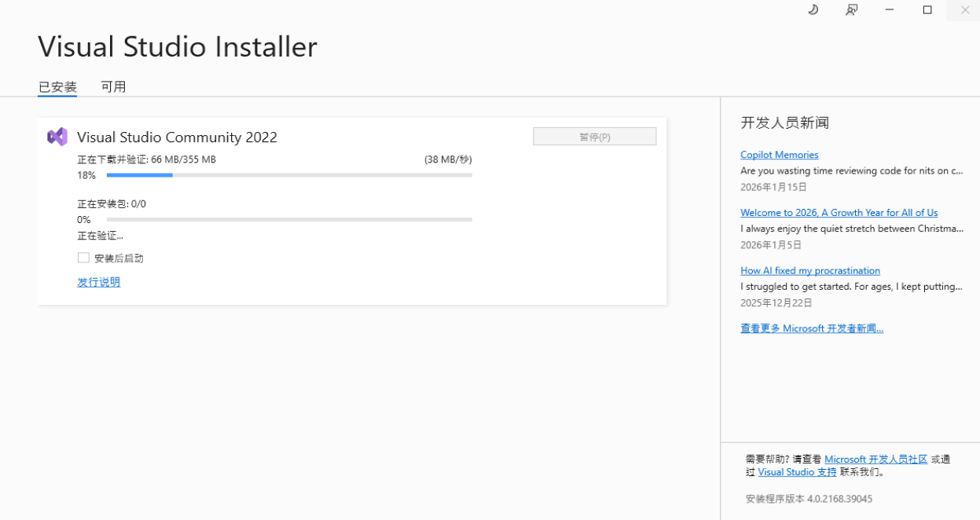980x520 pixels.
Task: Click the 'I struggled to get started' summary
Action: [x=851, y=287]
